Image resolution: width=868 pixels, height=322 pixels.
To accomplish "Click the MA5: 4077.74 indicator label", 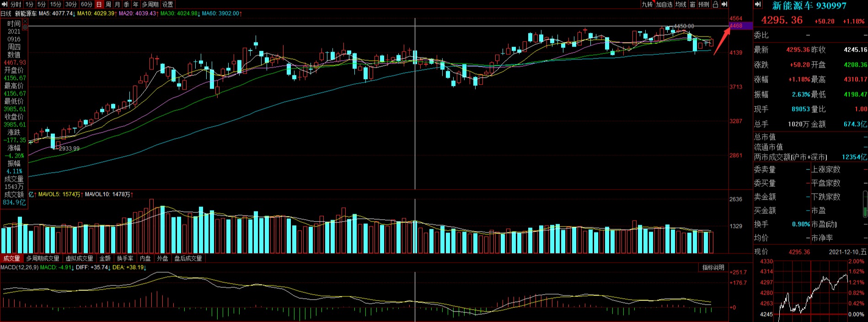I will click(57, 14).
